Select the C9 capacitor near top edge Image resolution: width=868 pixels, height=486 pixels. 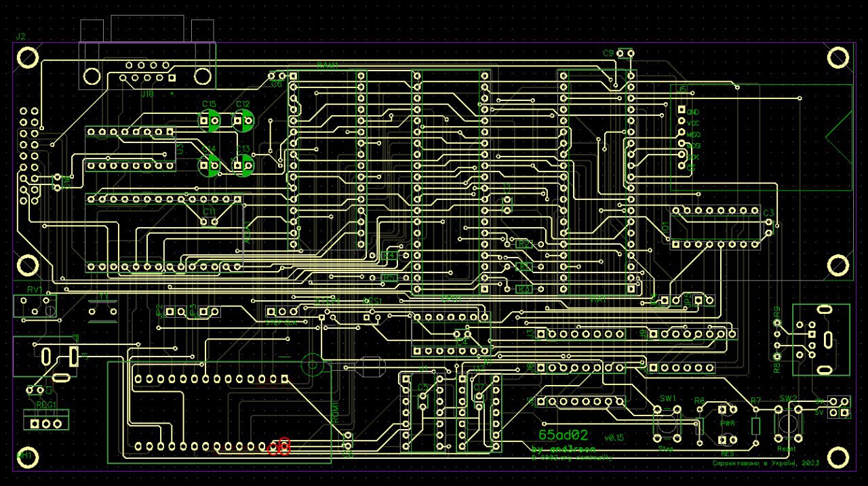coord(625,53)
